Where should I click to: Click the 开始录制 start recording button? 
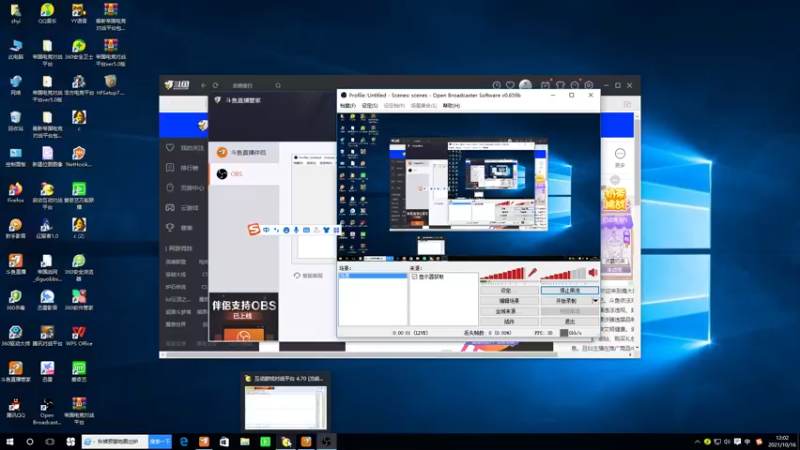click(x=566, y=301)
